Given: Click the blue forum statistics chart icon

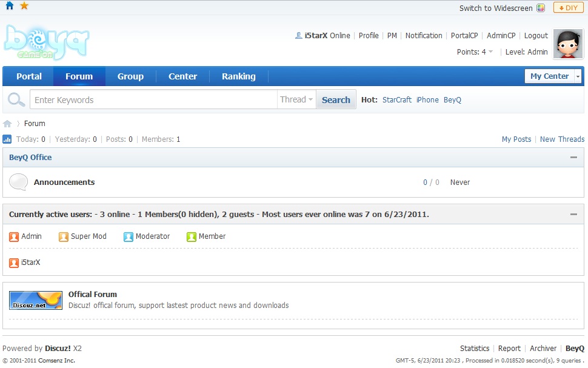Looking at the screenshot, I should click(7, 139).
